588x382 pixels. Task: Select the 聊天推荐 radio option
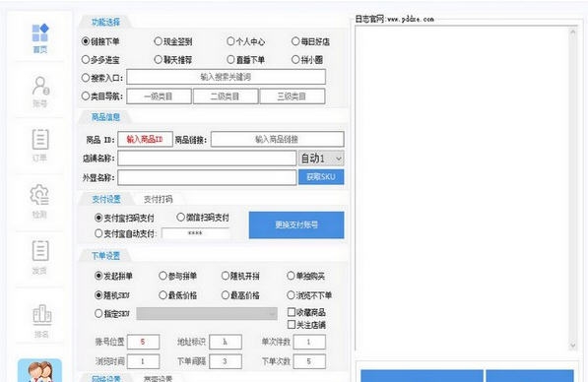[173, 60]
